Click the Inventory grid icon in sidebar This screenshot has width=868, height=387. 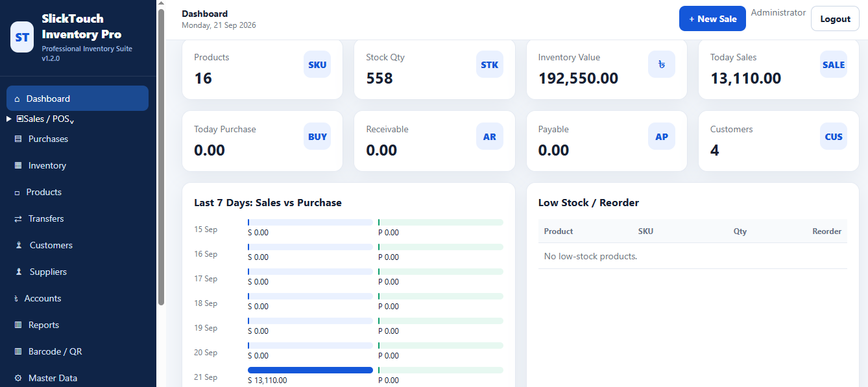[x=18, y=166]
